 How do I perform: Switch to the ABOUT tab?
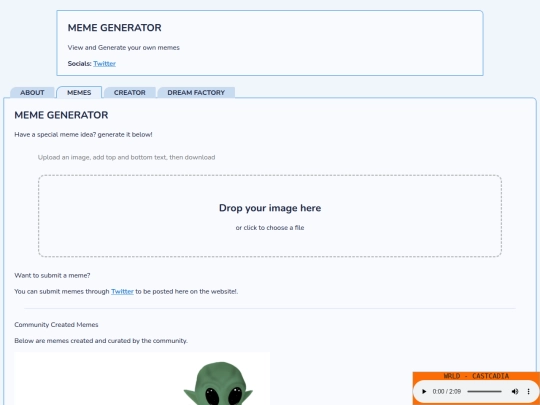tap(32, 93)
